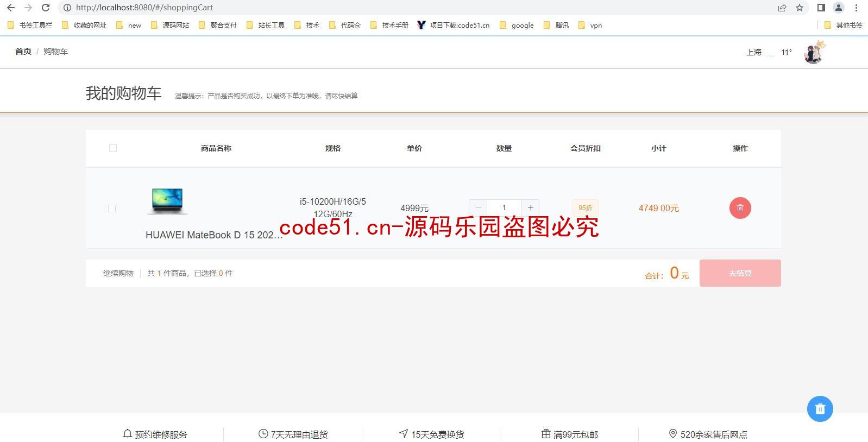Click the 满99元包邮 footer item
868x442 pixels.
tap(570, 434)
